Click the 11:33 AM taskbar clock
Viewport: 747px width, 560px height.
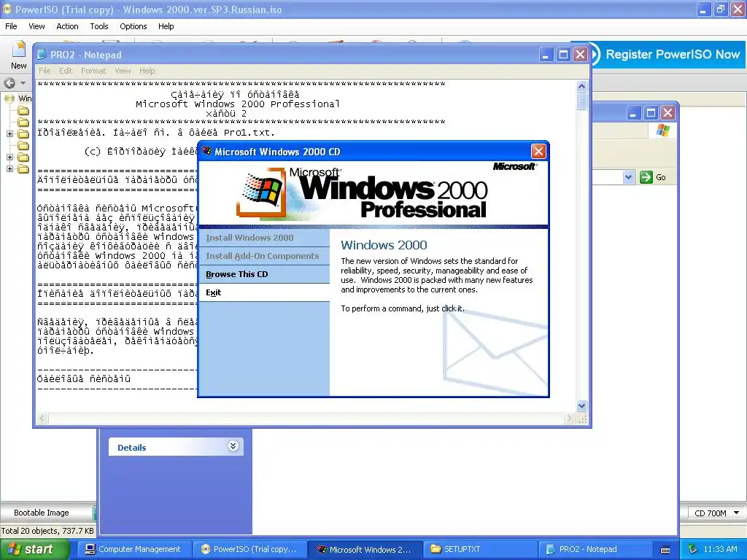click(x=720, y=549)
